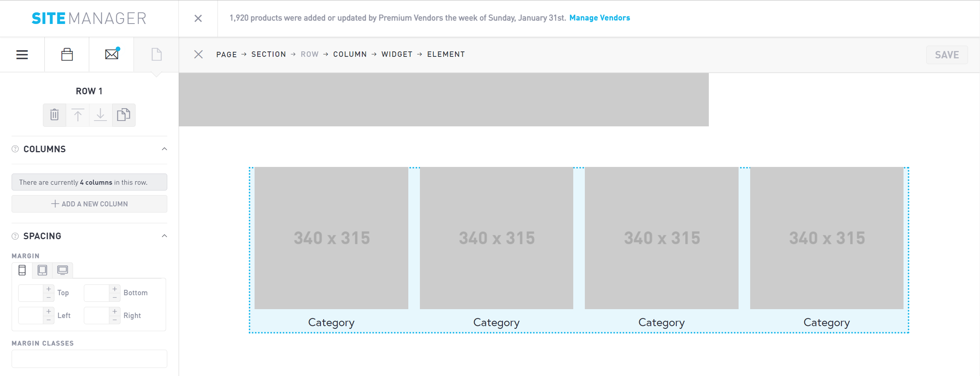Open the mail envelope icon
The width and height of the screenshot is (980, 376).
pyautogui.click(x=112, y=54)
